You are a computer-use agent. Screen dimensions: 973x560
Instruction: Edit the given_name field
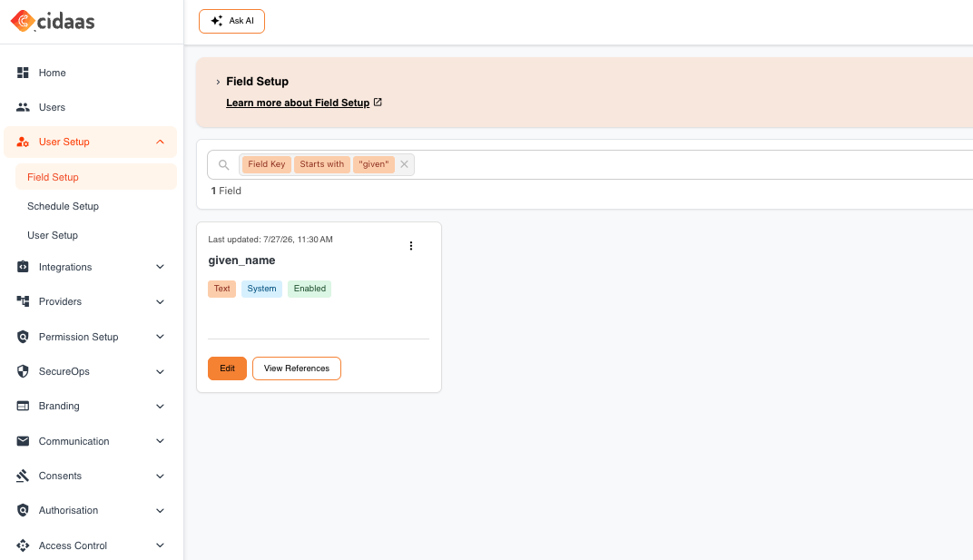[227, 368]
